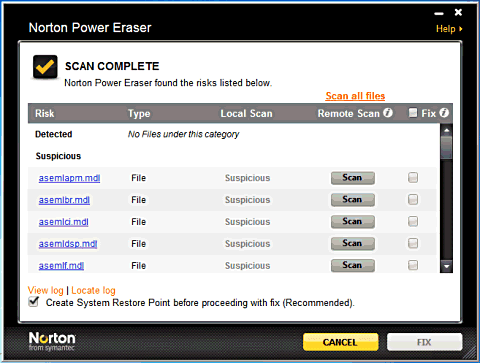Image resolution: width=480 pixels, height=363 pixels.
Task: Click the Risk column header
Action: click(x=44, y=113)
